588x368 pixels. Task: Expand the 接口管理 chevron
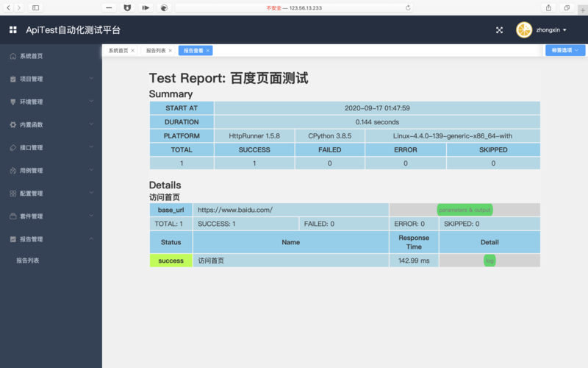[x=91, y=146]
